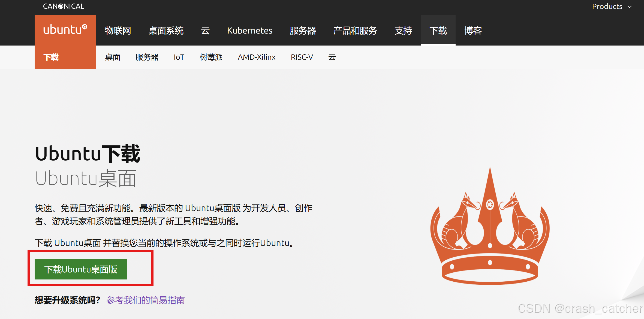The height and width of the screenshot is (319, 644).
Task: Click the Canonical logo
Action: tap(64, 6)
